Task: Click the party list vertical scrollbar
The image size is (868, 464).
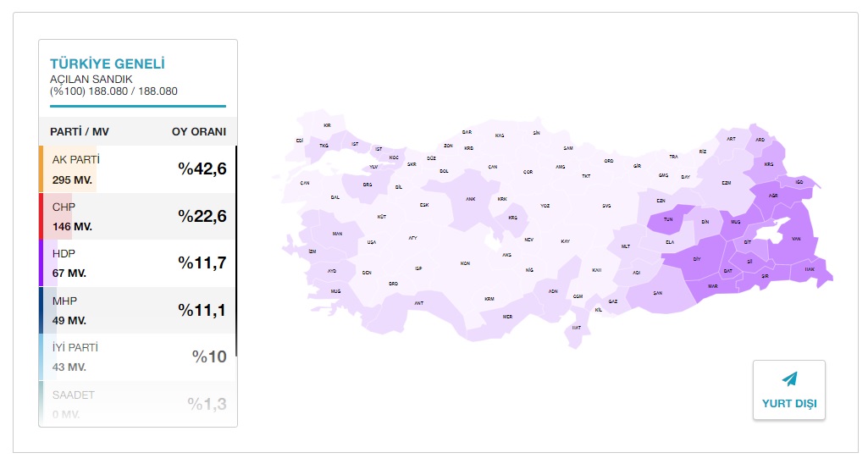Action: [x=235, y=251]
